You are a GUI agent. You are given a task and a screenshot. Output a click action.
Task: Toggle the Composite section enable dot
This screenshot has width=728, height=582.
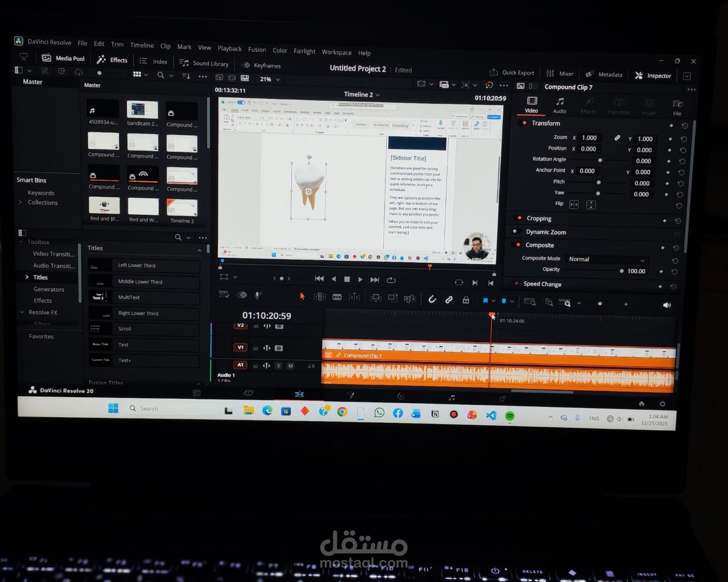coord(518,244)
